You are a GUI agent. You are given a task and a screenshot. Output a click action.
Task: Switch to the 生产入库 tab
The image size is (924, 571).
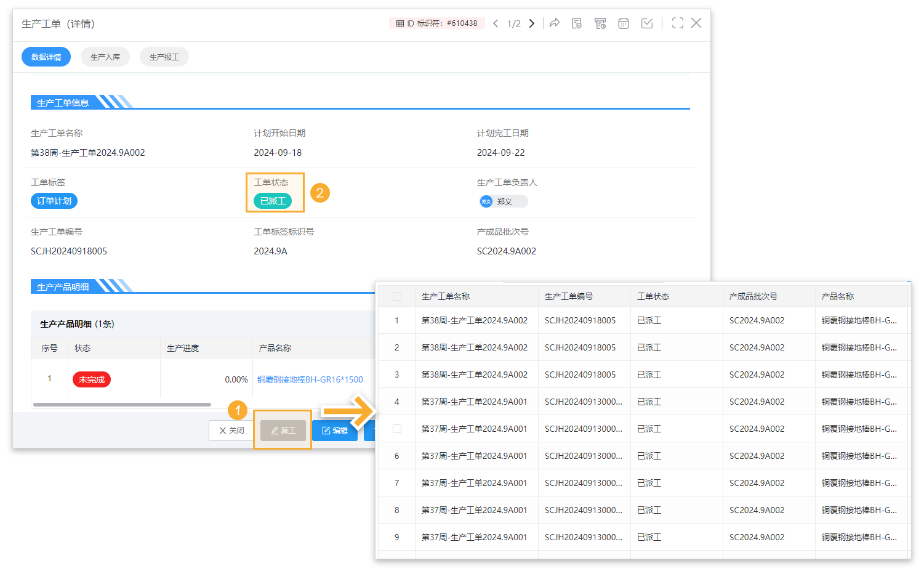[105, 57]
